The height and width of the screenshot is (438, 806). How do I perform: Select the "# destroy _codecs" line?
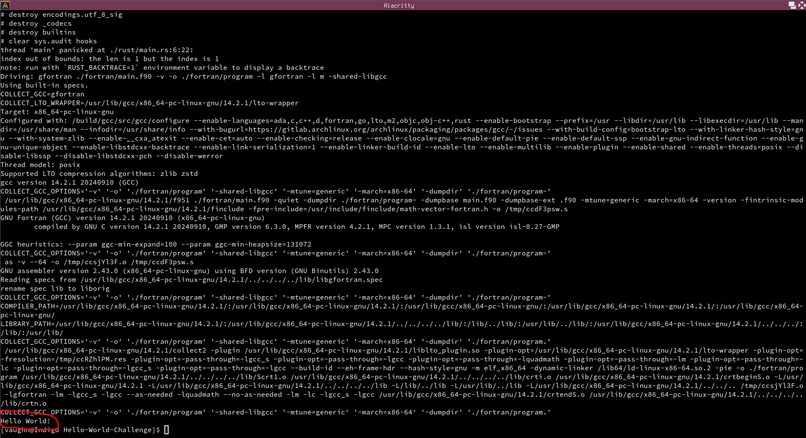pos(36,23)
